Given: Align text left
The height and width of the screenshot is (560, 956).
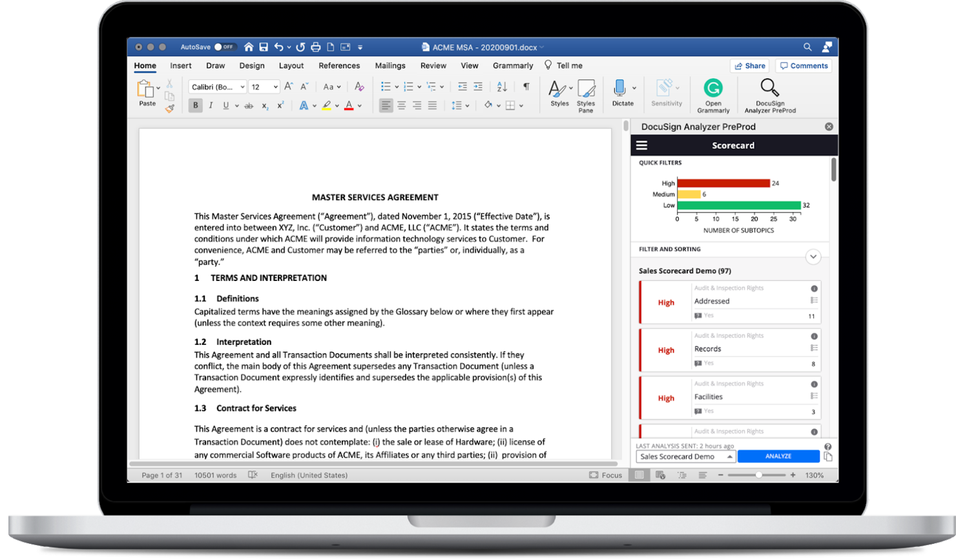Looking at the screenshot, I should tap(386, 105).
